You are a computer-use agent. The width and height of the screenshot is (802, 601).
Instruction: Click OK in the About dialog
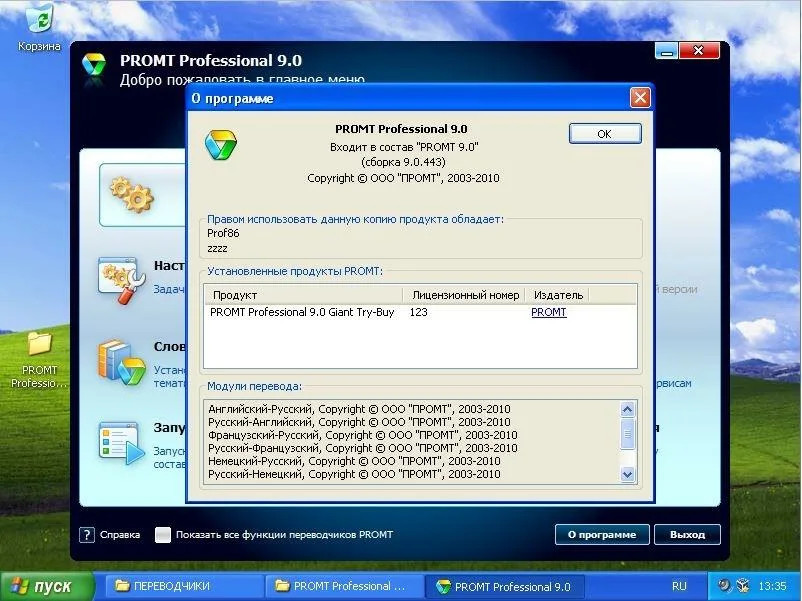click(605, 133)
